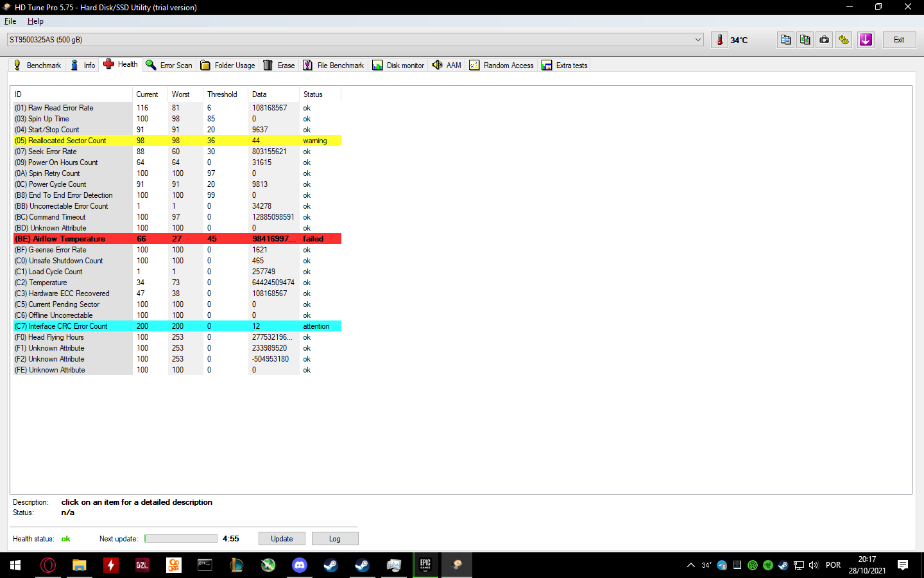Viewport: 924px width, 578px height.
Task: Open the Random Access tab
Action: 501,66
